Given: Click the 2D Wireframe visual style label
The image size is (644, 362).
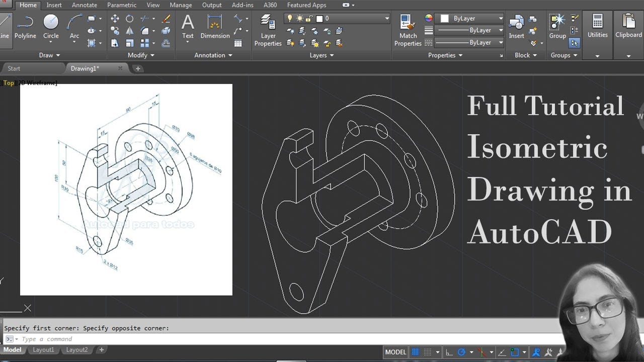Looking at the screenshot, I should [38, 83].
